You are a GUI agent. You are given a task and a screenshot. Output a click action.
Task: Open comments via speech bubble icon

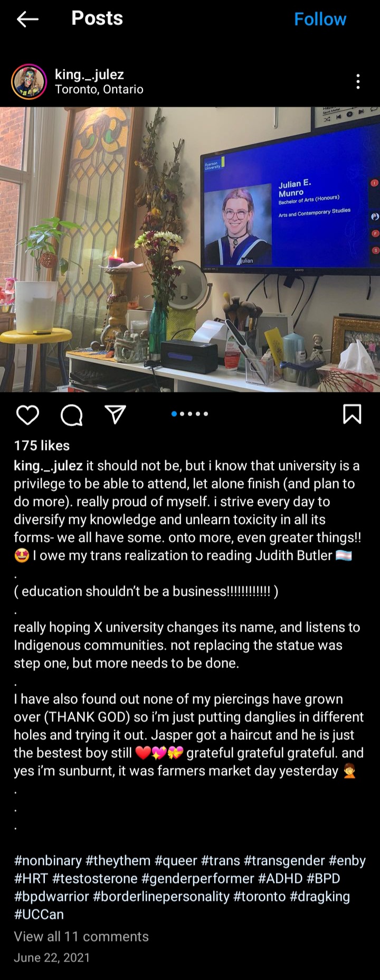[71, 415]
